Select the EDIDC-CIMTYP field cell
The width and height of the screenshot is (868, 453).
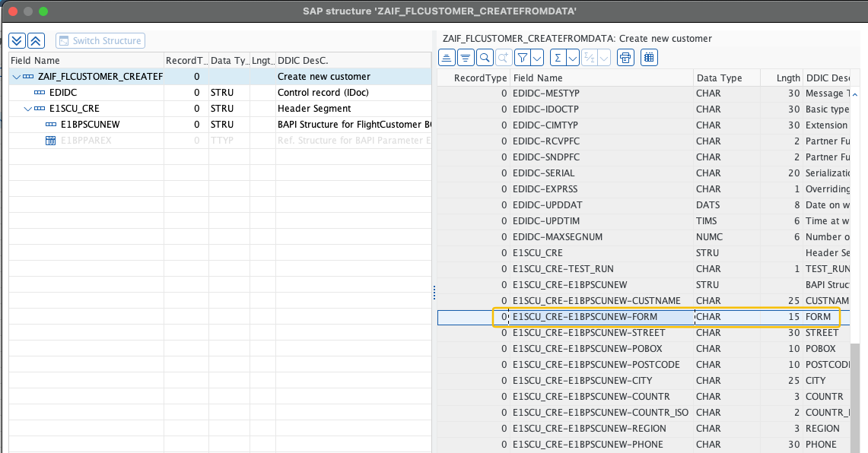click(602, 125)
